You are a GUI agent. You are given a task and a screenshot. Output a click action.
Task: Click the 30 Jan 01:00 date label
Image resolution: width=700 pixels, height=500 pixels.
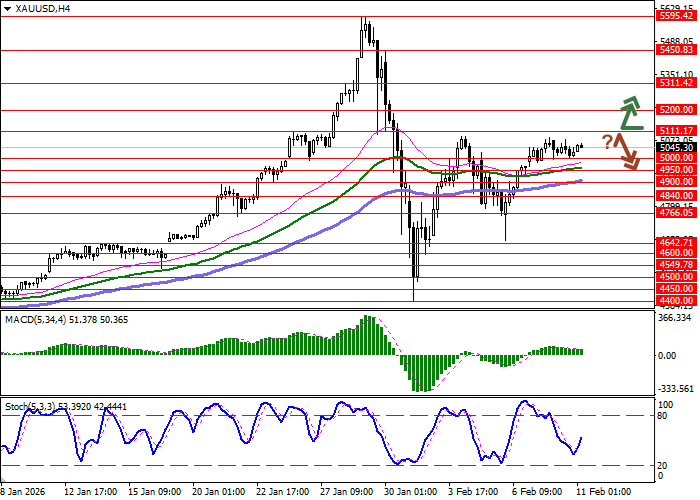tap(412, 492)
